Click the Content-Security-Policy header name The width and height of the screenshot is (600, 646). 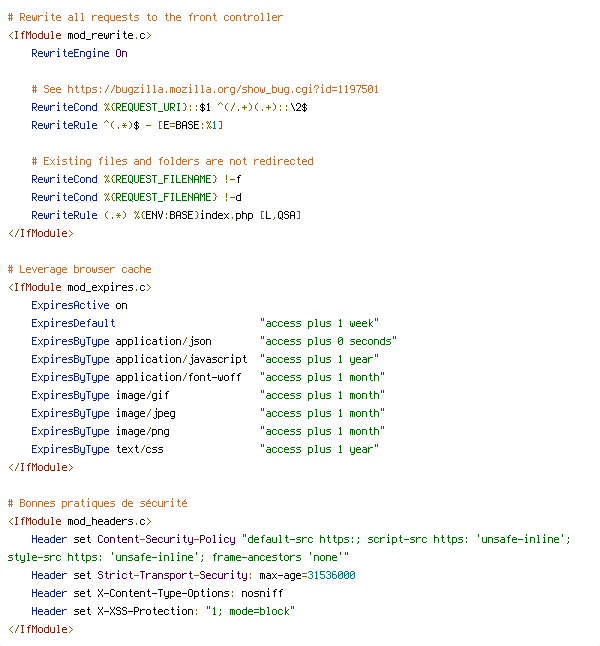point(166,539)
